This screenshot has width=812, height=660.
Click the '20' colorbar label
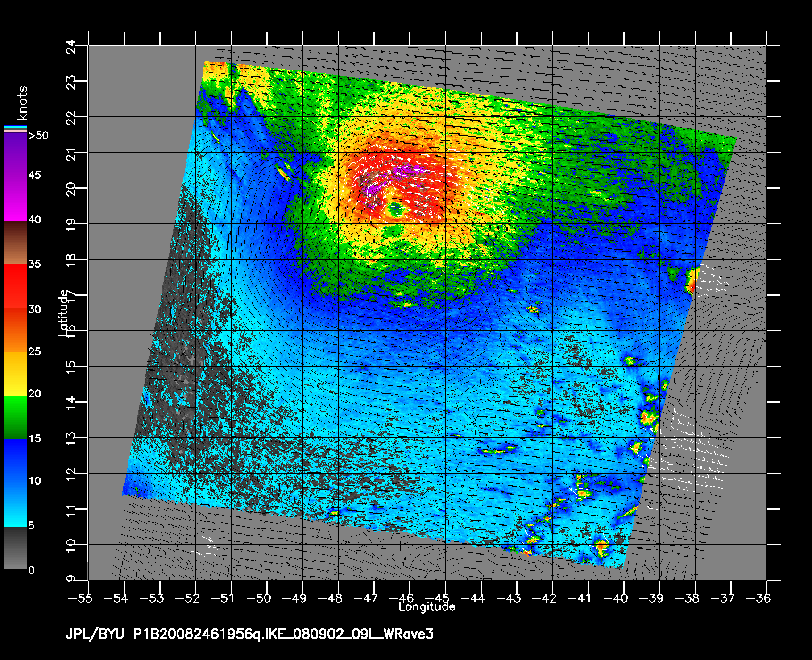point(34,393)
